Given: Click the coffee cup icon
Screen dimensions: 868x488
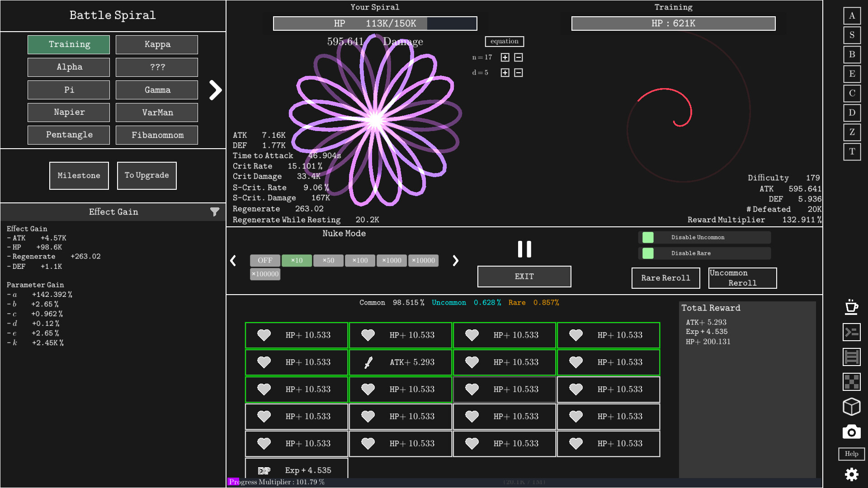Looking at the screenshot, I should [852, 308].
